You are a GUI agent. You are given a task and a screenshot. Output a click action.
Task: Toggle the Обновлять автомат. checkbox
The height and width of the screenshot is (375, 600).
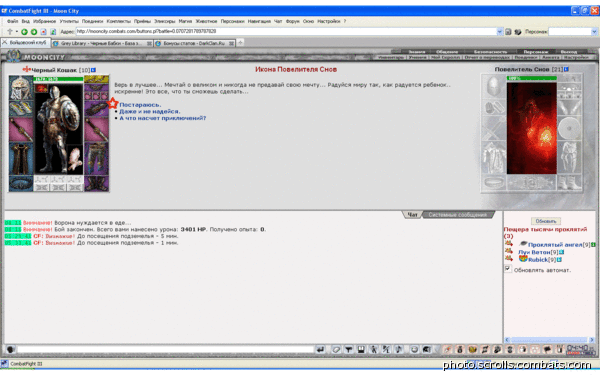pos(507,269)
